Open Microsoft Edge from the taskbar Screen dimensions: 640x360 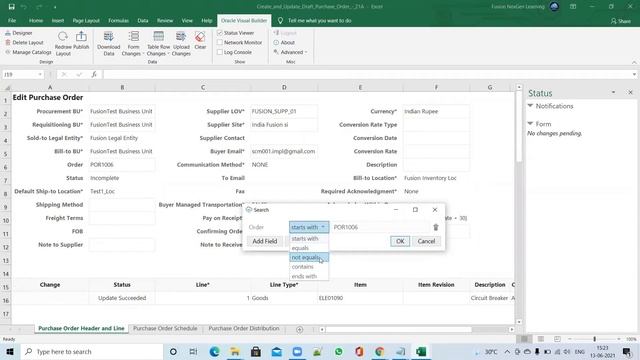pyautogui.click(x=214, y=351)
